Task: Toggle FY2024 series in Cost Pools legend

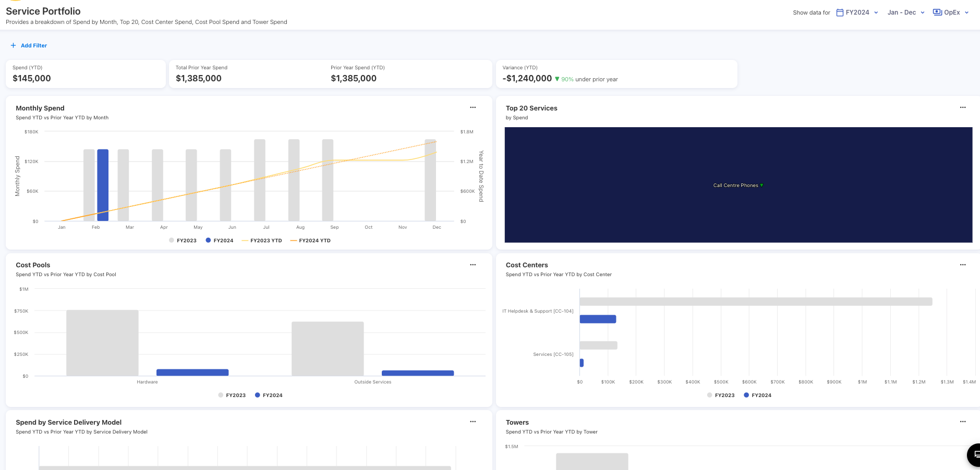Action: 269,395
